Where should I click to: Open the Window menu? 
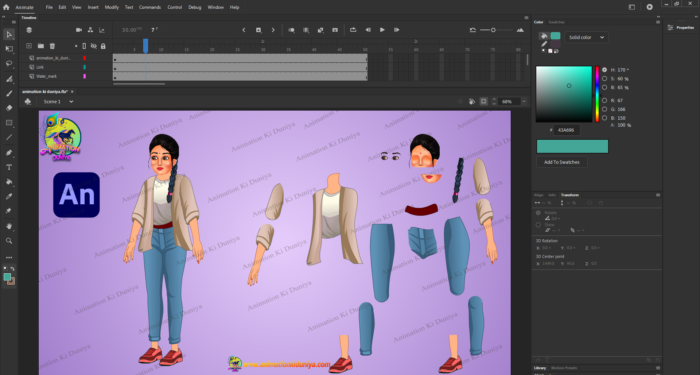[x=216, y=7]
